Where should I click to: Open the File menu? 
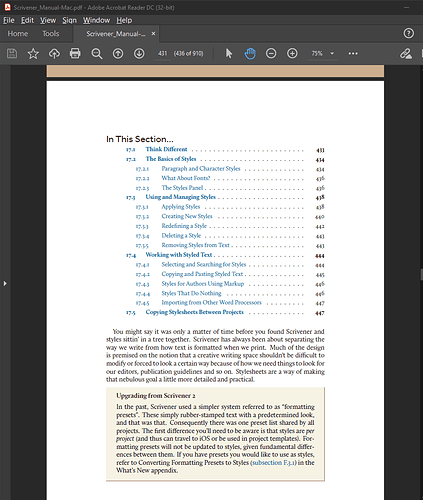point(9,20)
